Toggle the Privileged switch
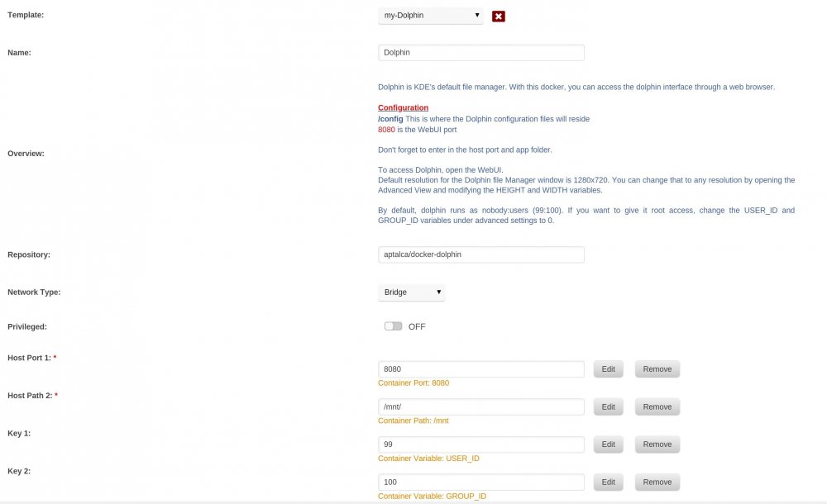Screen dimensions: 827x504 coord(393,326)
